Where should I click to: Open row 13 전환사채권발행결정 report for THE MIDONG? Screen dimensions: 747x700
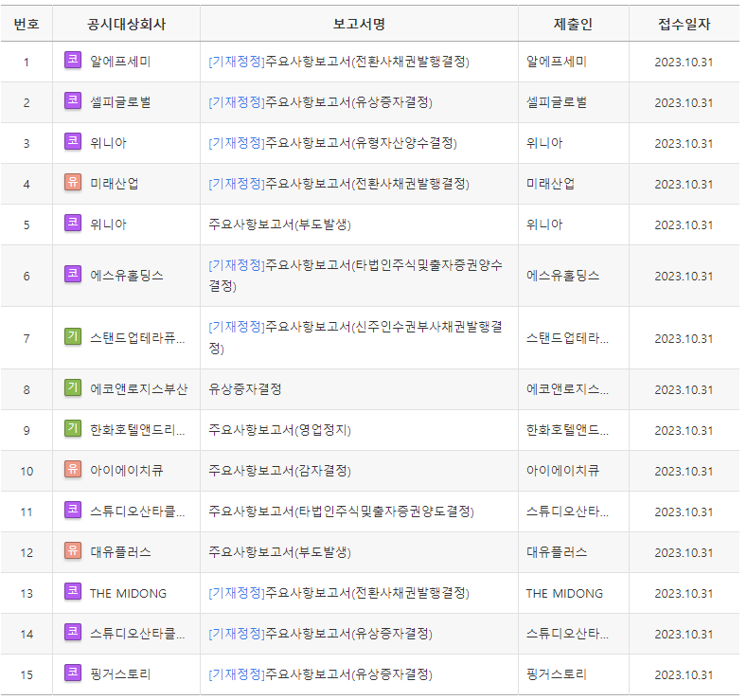click(x=339, y=593)
